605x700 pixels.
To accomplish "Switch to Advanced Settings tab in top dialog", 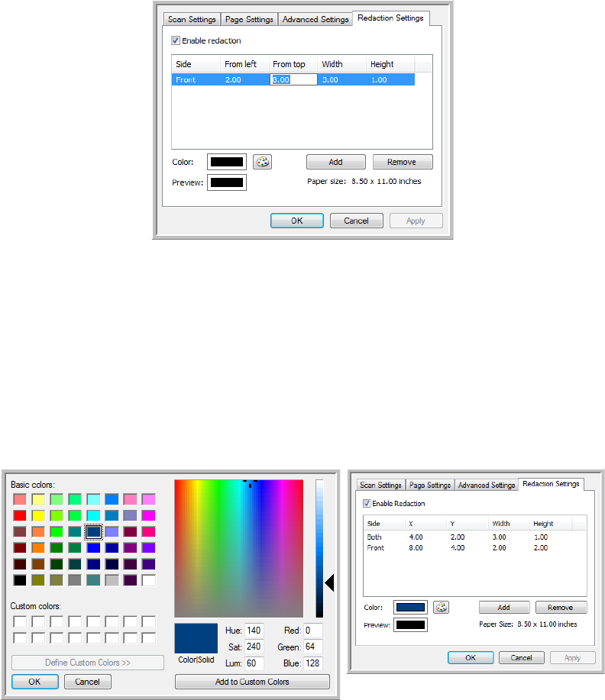I will (315, 19).
